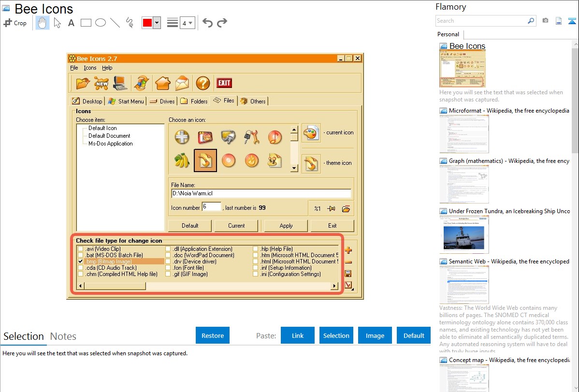Screen dimensions: 579x392
Task: Select the hand pan tool
Action: [42, 23]
